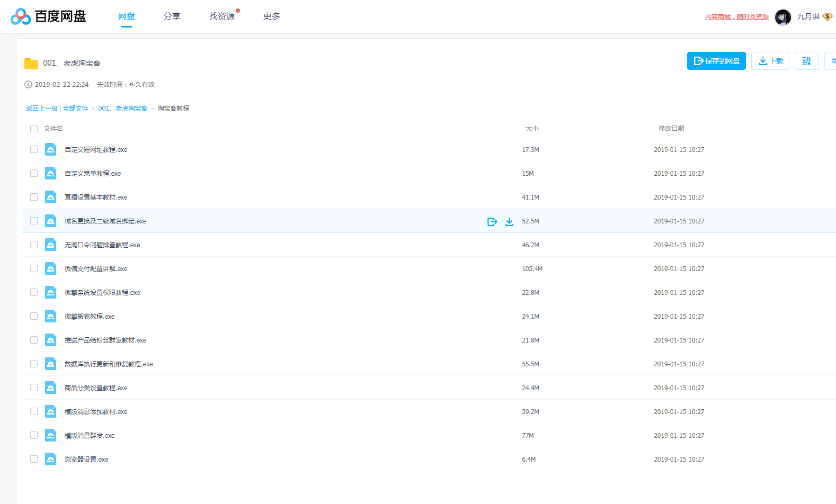Click the Baidu Netdisk logo

pos(48,16)
